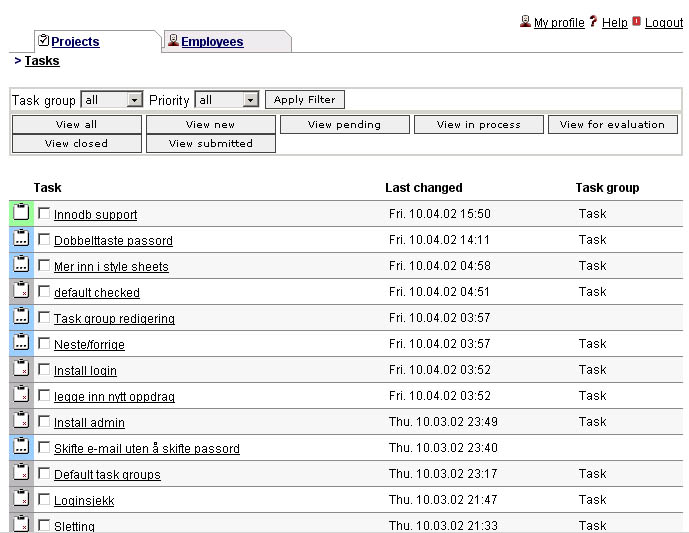Open the Tasks breadcrumb link
Image resolution: width=689 pixels, height=533 pixels.
point(42,61)
